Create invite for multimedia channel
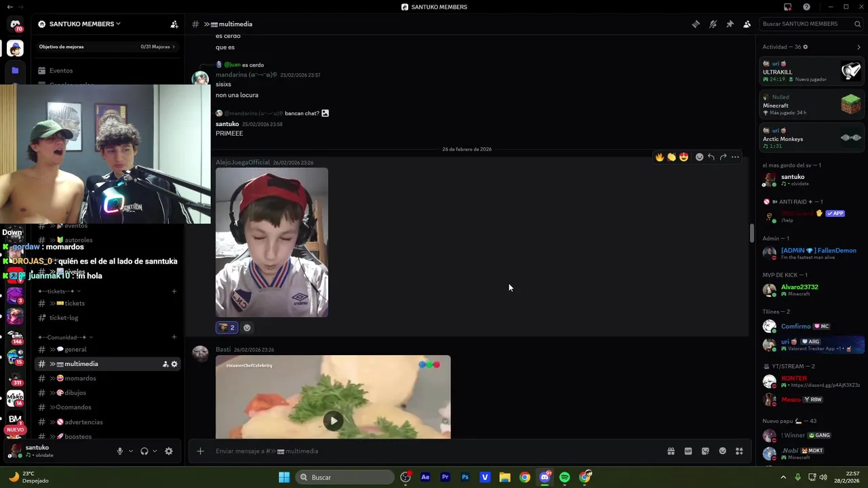868x488 pixels. pos(165,364)
